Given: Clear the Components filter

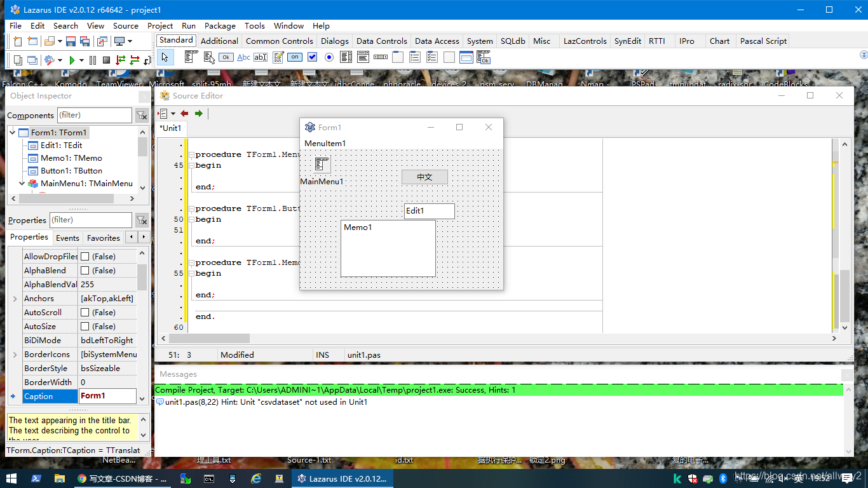Looking at the screenshot, I should coord(142,115).
